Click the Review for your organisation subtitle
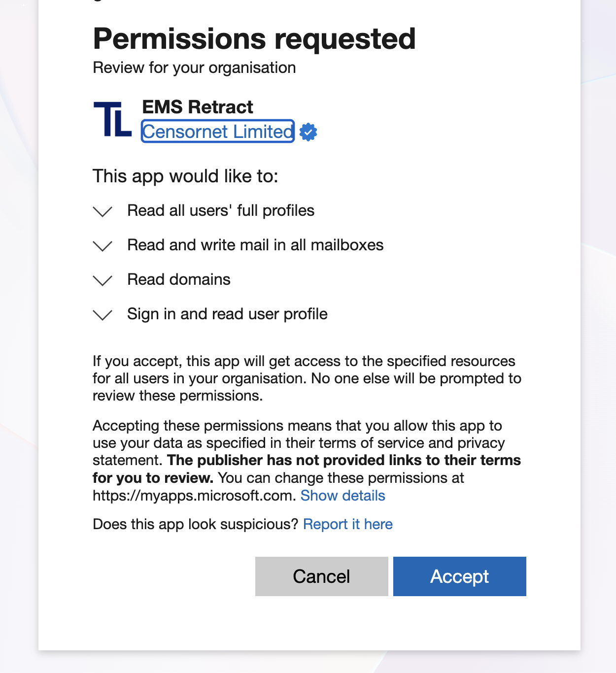Screen dimensions: 616x673 pyautogui.click(x=194, y=67)
